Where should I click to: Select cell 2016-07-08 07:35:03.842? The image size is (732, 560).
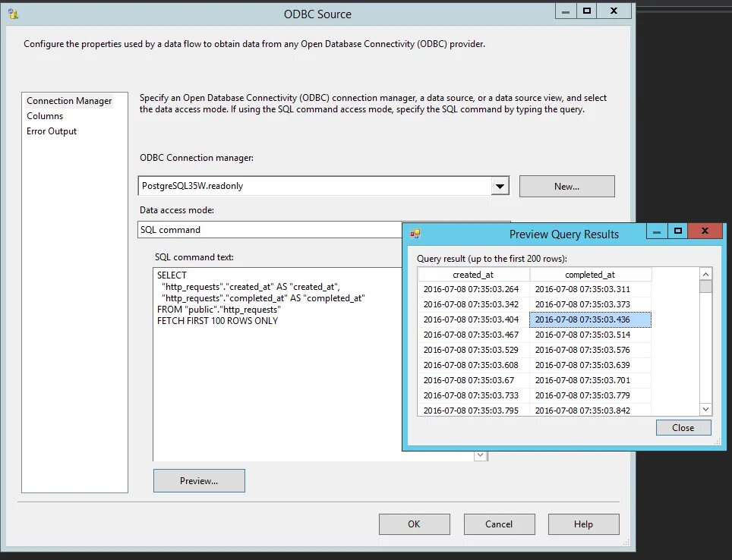click(590, 410)
